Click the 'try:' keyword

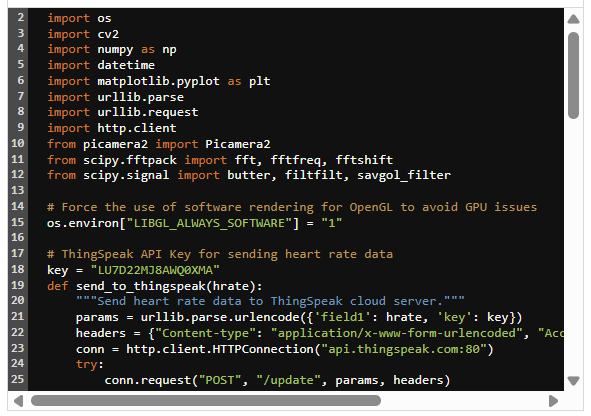pos(89,364)
